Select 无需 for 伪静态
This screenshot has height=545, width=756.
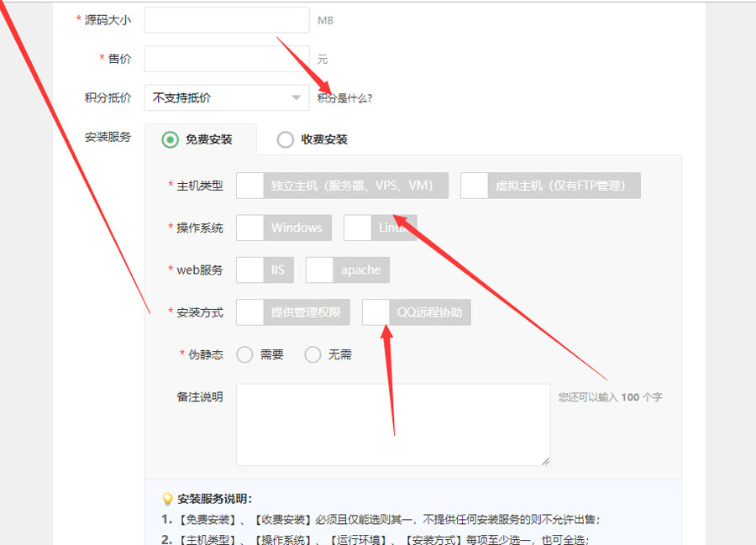(x=312, y=354)
